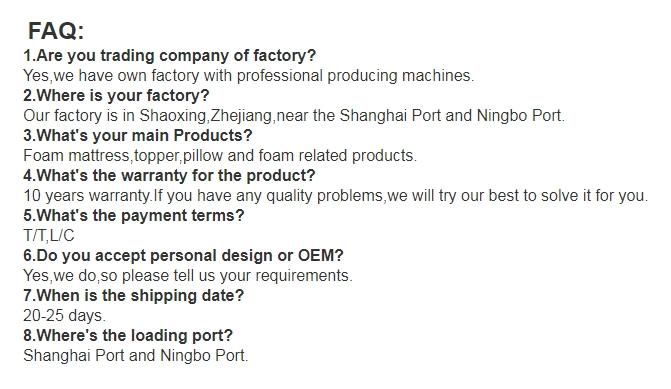Click the T/T,L/C payment answer

(x=48, y=235)
